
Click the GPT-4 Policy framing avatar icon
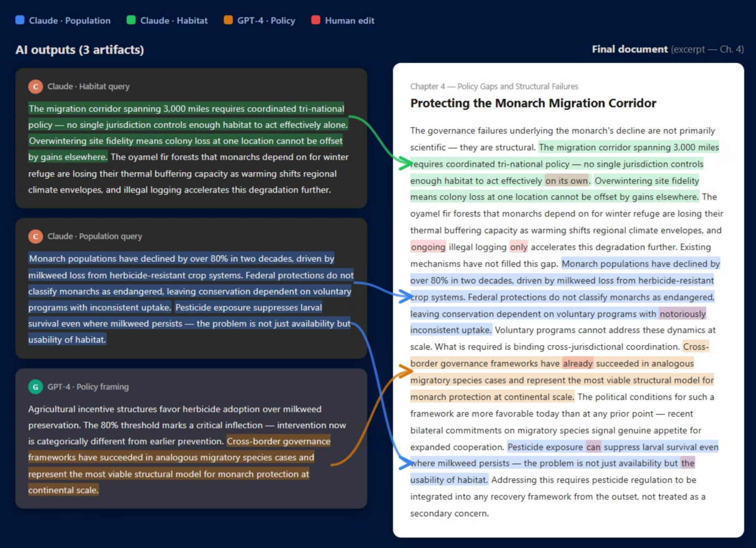pos(35,386)
